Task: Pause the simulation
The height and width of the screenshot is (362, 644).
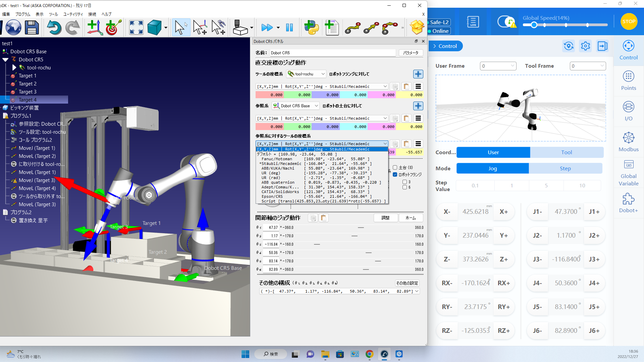Action: pos(289,27)
